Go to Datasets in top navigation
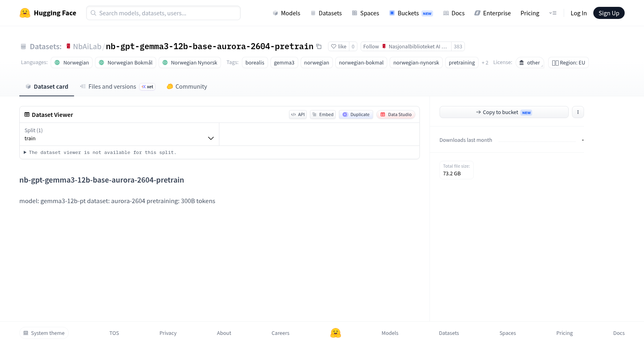 [326, 13]
